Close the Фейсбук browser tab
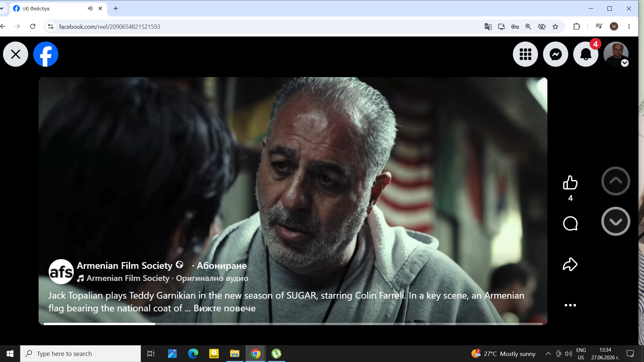Screen dimensions: 644x362 [x=100, y=8]
